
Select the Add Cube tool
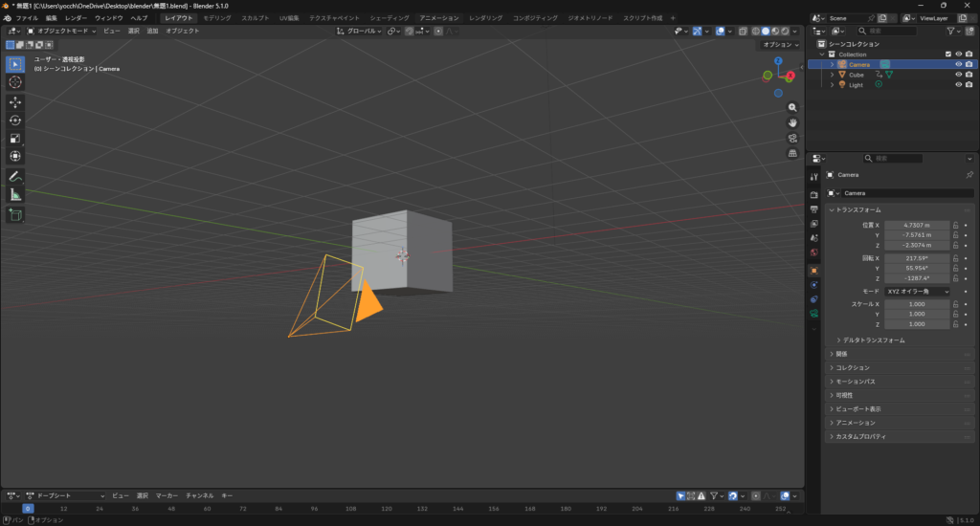(15, 215)
